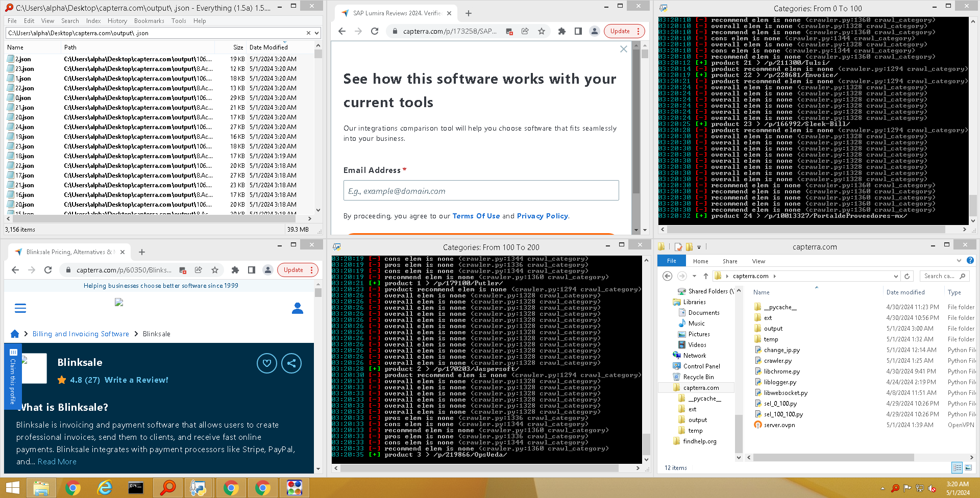Open the Bookmarks menu in Everything
The height and width of the screenshot is (498, 980).
pos(149,21)
